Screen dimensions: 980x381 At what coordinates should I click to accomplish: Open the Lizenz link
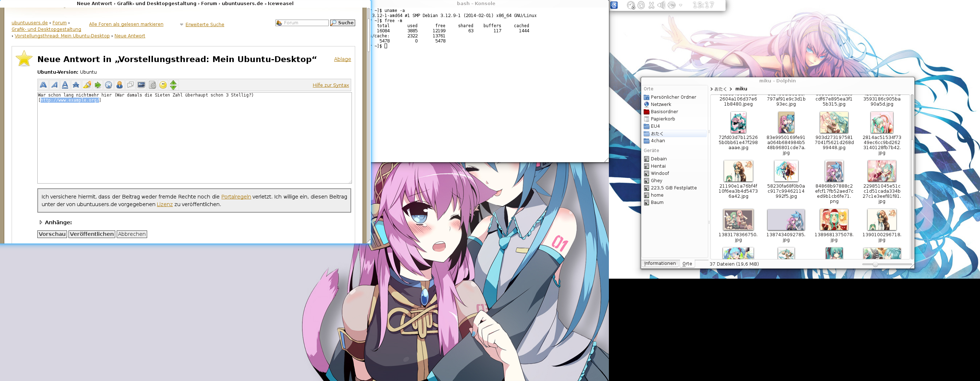tap(165, 204)
